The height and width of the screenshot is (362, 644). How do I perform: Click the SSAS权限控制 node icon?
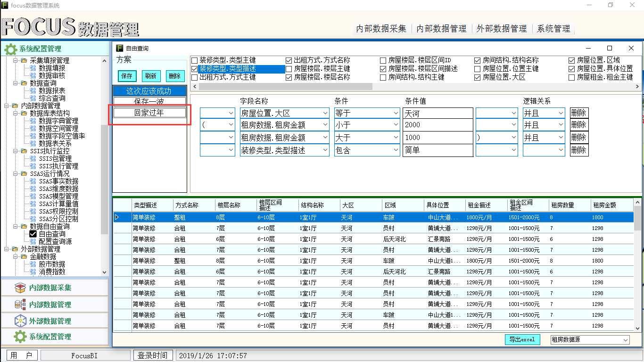coord(33,211)
